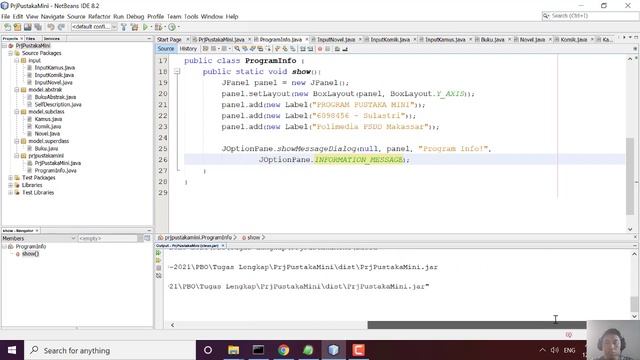Open the File menu
640x360 pixels.
(6, 16)
